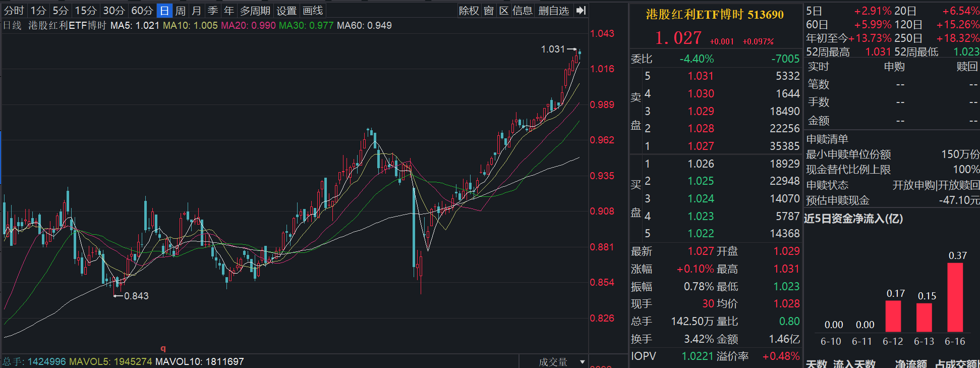This screenshot has width=980, height=368.
Task: Click the stock title 港股红利ETF博时 513690
Action: [x=715, y=15]
